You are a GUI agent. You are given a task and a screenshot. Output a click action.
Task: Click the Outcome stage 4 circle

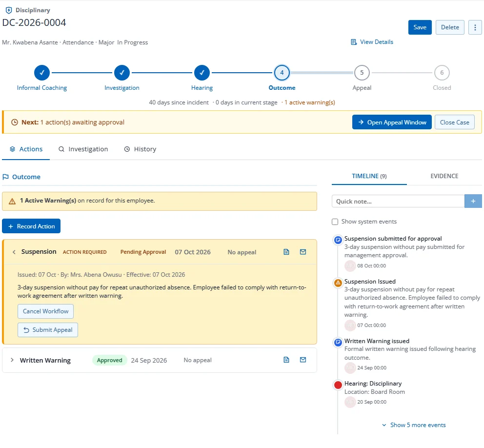coord(282,73)
